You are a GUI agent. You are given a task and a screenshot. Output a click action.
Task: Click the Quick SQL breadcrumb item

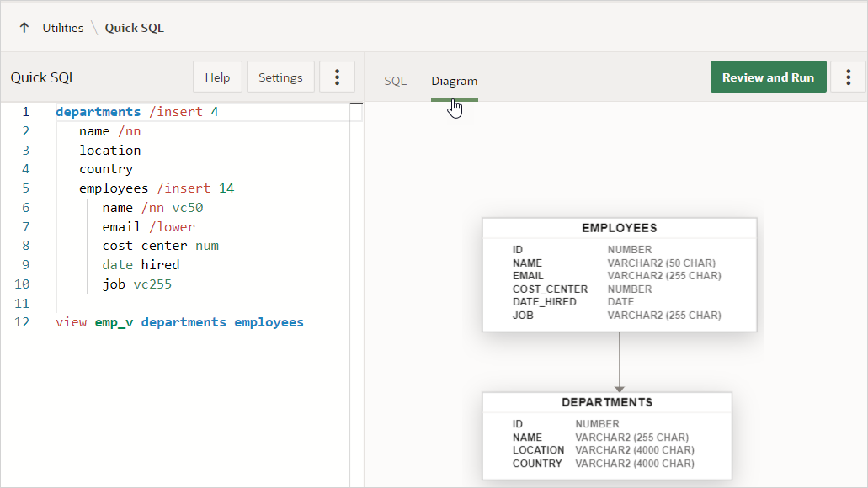pyautogui.click(x=134, y=28)
